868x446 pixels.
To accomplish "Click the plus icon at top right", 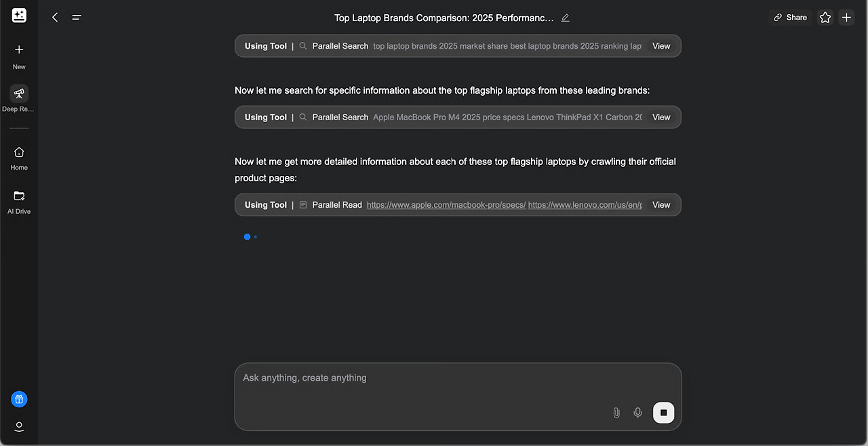I will click(x=846, y=18).
